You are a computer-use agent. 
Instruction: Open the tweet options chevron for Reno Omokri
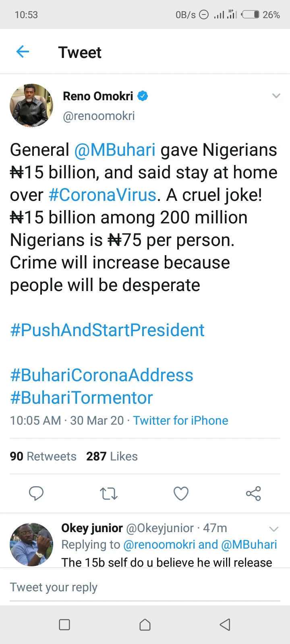pyautogui.click(x=276, y=96)
